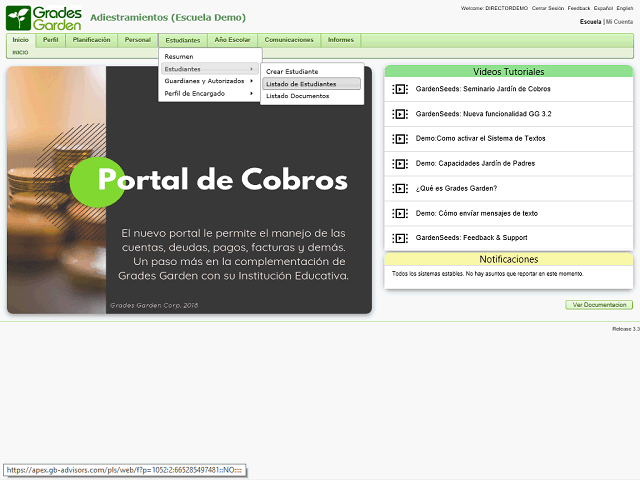This screenshot has height=480, width=640.
Task: Click video icon beside Cómo enviar mensajes de texto
Action: point(400,213)
